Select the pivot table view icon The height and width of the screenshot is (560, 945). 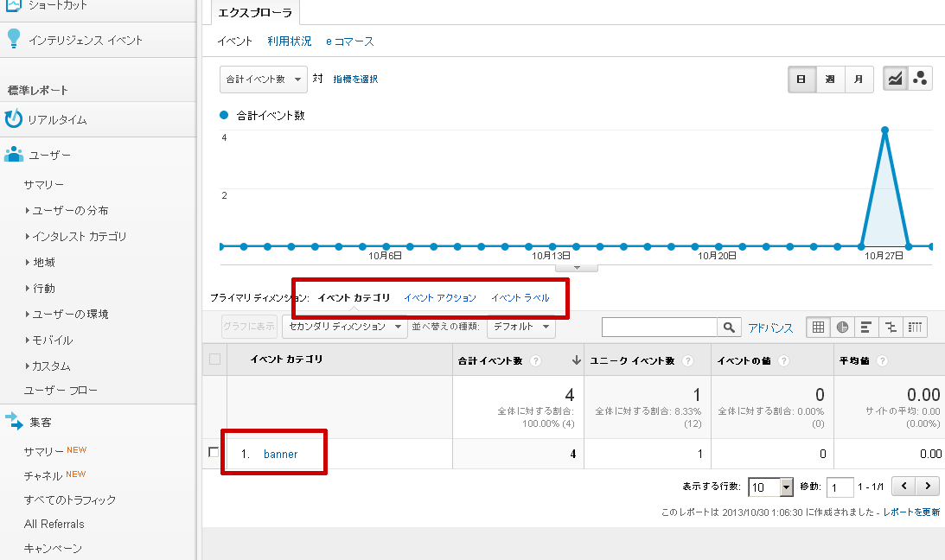915,328
